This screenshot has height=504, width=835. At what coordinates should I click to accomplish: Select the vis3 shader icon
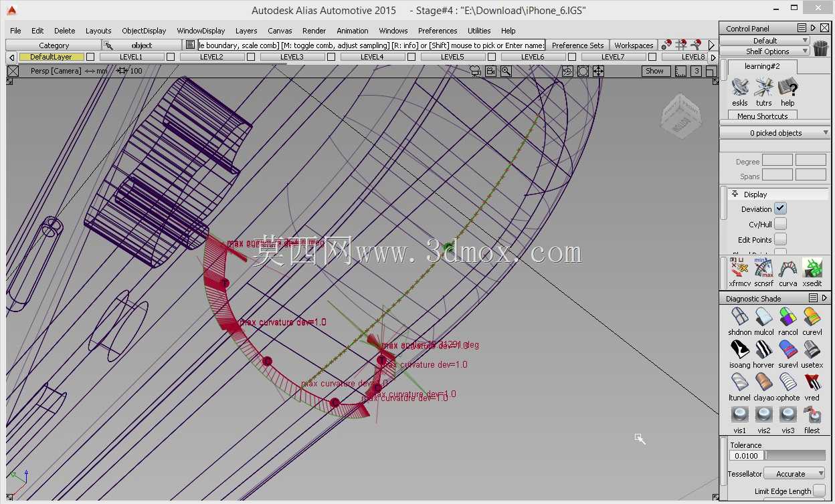coord(788,414)
